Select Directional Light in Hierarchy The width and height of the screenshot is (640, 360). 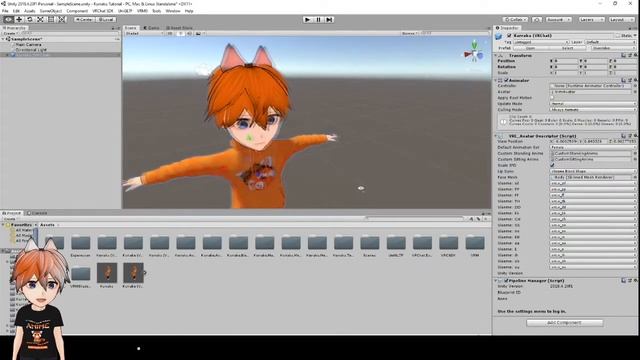31,50
